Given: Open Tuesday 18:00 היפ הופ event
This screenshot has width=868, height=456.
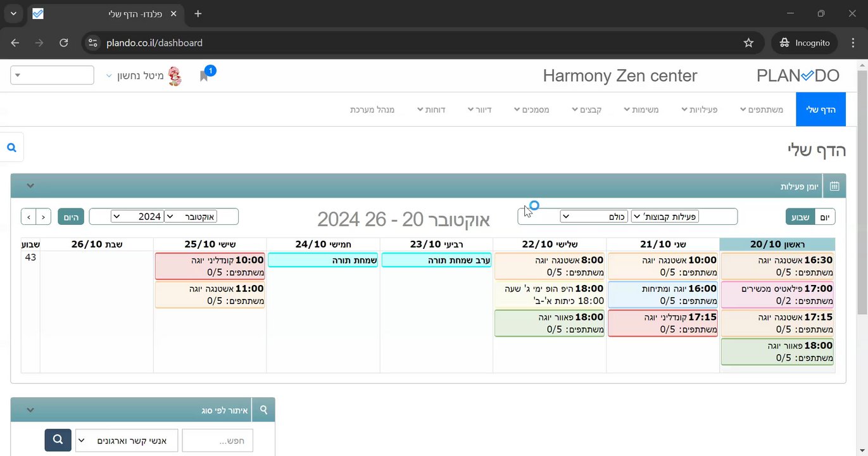Looking at the screenshot, I should click(x=549, y=294).
